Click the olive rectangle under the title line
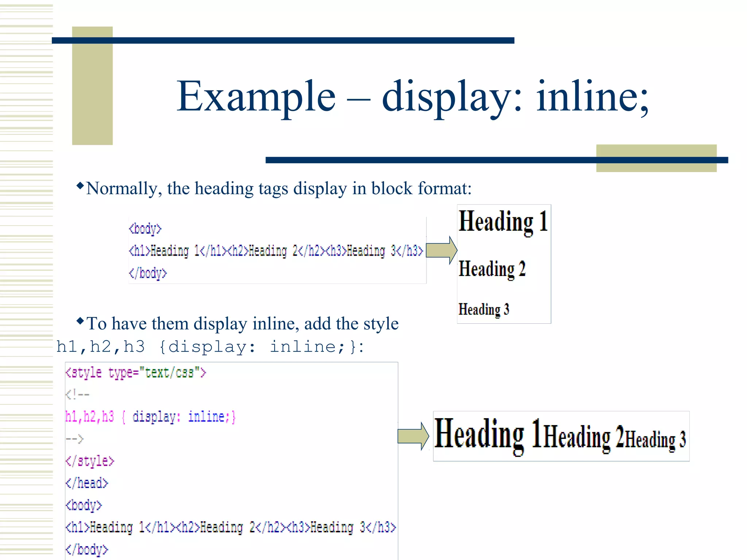 (656, 167)
